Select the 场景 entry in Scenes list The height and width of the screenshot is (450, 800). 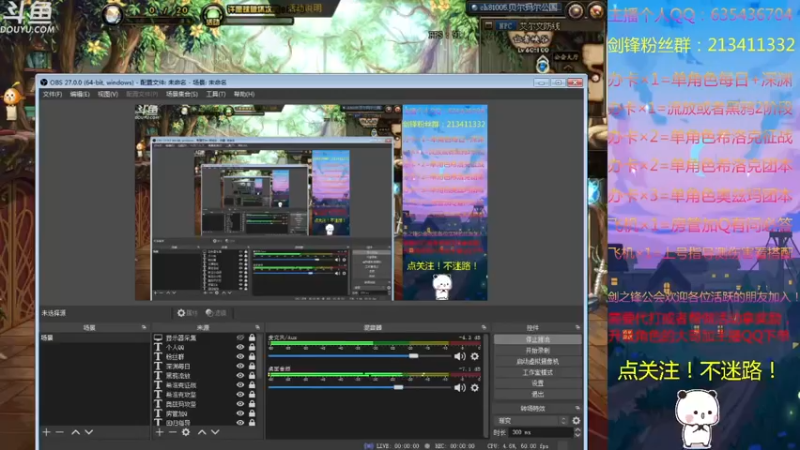pos(94,338)
